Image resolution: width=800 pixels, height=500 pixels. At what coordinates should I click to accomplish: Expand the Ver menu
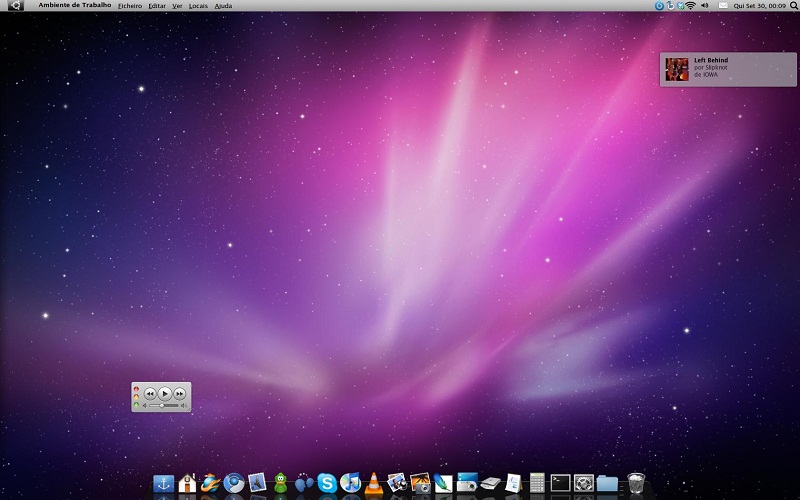(x=177, y=6)
